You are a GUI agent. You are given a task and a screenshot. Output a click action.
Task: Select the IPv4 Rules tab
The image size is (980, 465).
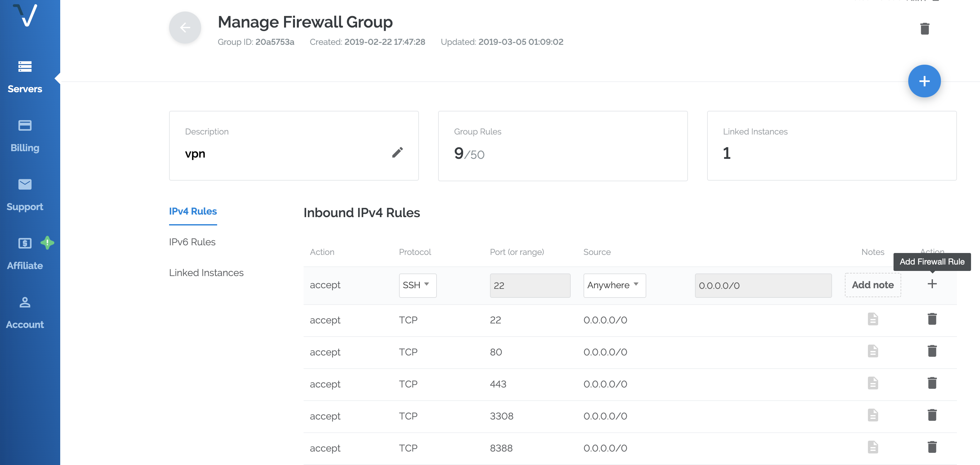click(193, 211)
